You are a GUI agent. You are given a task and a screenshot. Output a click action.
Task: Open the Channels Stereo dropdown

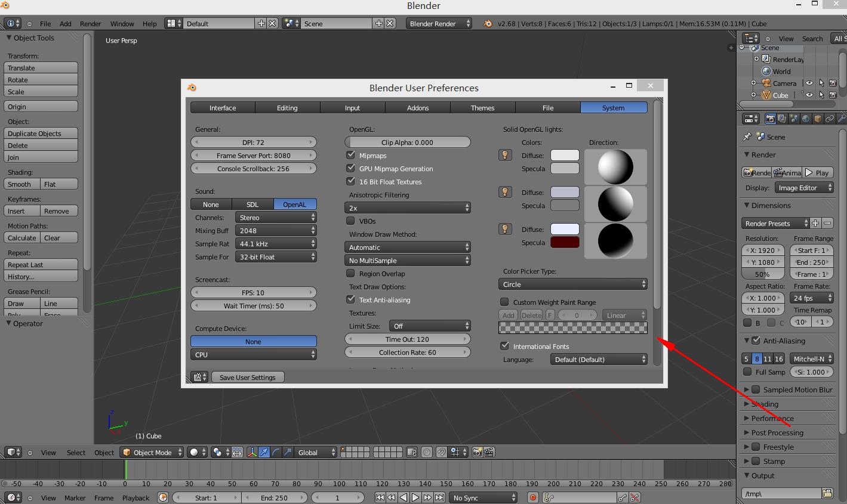[x=276, y=218]
